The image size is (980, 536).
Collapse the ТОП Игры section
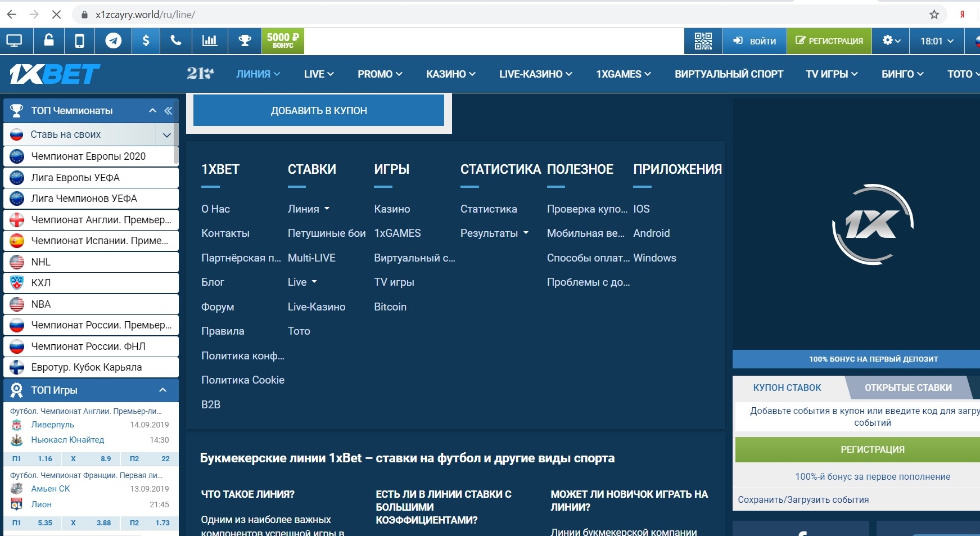coord(162,390)
